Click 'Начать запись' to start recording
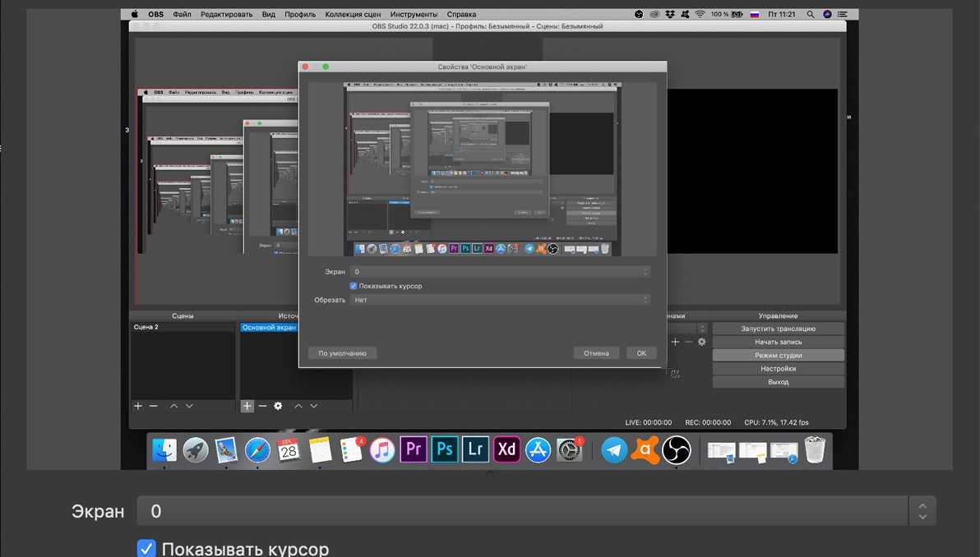 tap(778, 342)
